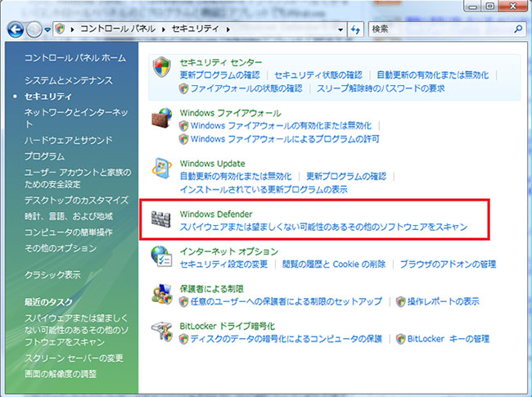Click セキュリティ状態の確認 link
532x397 pixels.
point(318,74)
